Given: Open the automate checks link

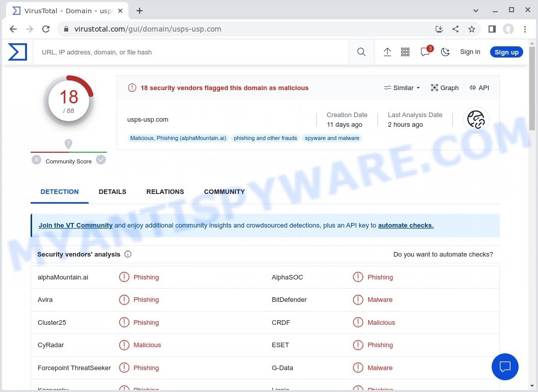Looking at the screenshot, I should pyautogui.click(x=406, y=226).
